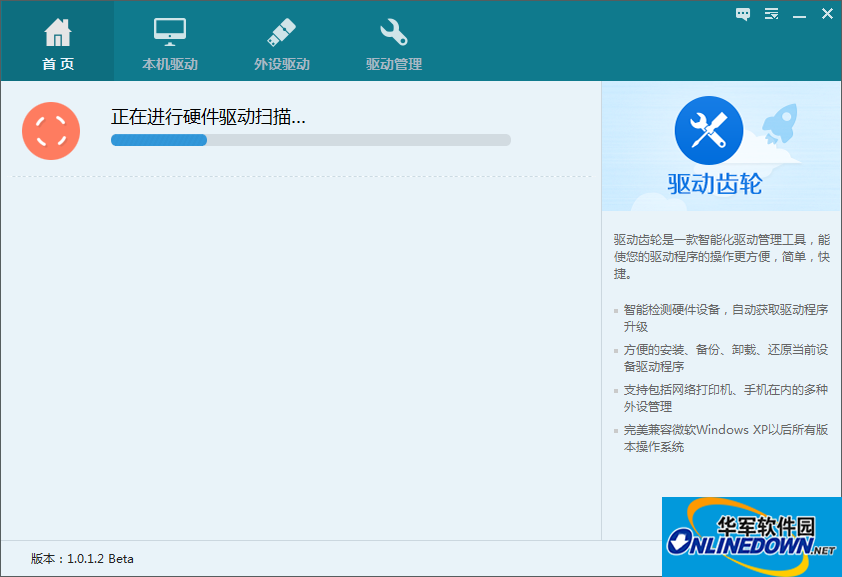Click the blue 驱动齿轮 wrench logo
Image resolution: width=842 pixels, height=577 pixels.
tap(709, 130)
